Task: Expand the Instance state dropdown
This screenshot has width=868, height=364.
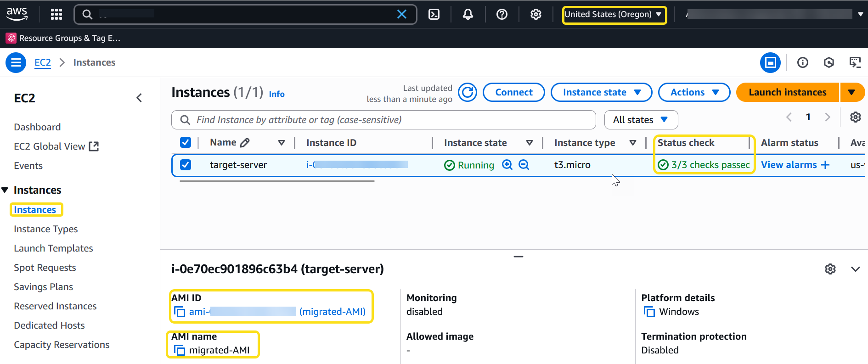Action: (601, 92)
